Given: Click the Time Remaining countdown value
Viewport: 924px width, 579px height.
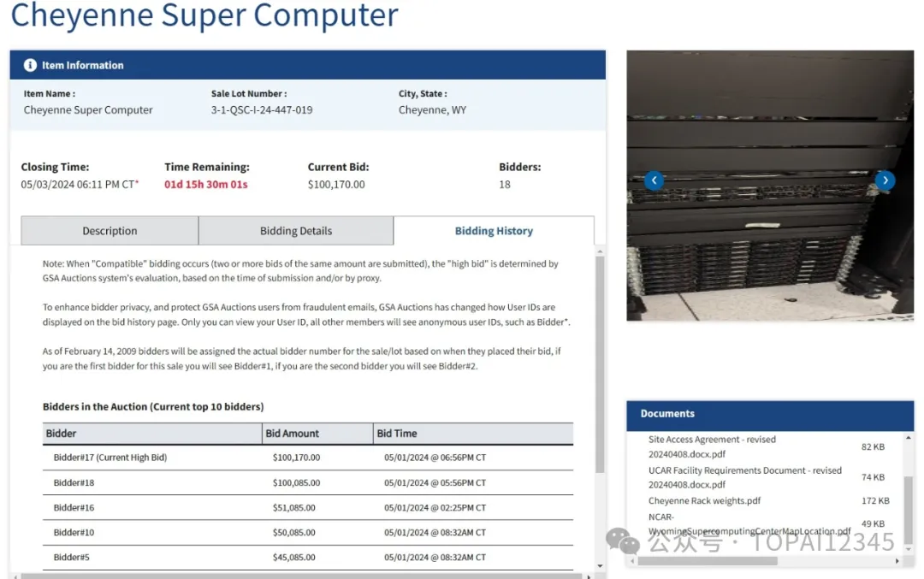Looking at the screenshot, I should point(205,185).
